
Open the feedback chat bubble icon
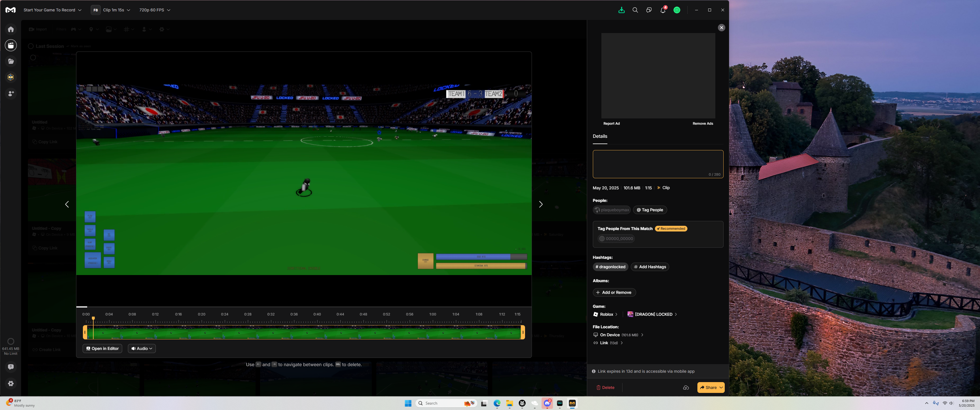(x=11, y=367)
